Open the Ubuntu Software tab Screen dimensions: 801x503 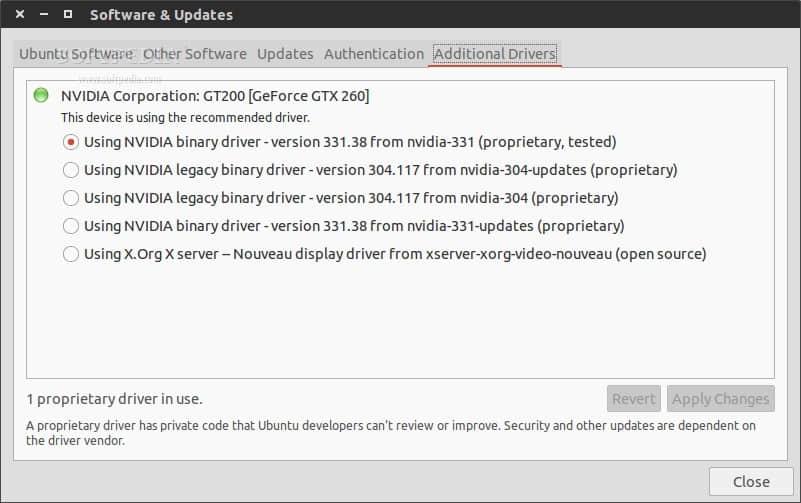(75, 54)
